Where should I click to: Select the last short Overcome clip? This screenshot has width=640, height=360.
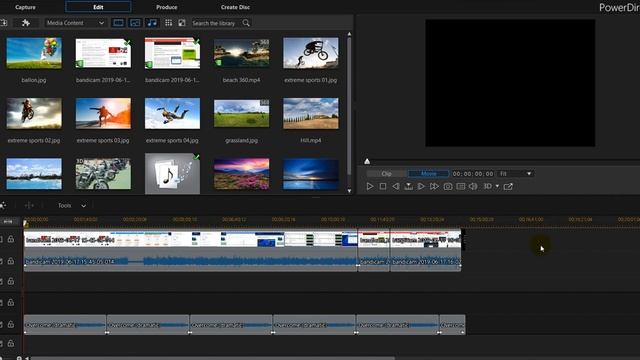(452, 325)
